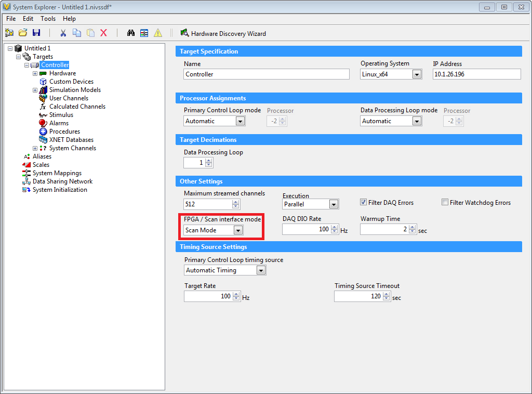
Task: Click the open folder toolbar icon
Action: click(x=23, y=33)
